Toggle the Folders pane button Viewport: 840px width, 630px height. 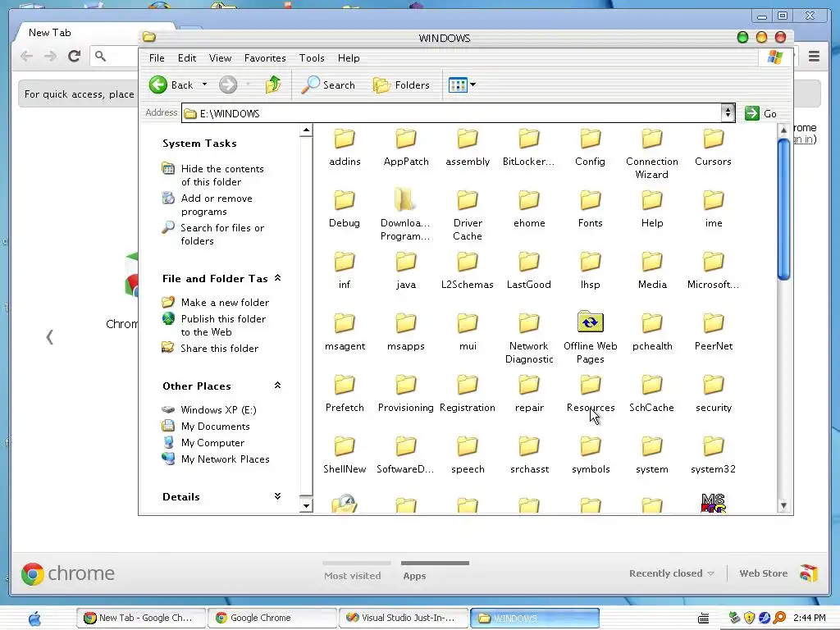pos(401,84)
